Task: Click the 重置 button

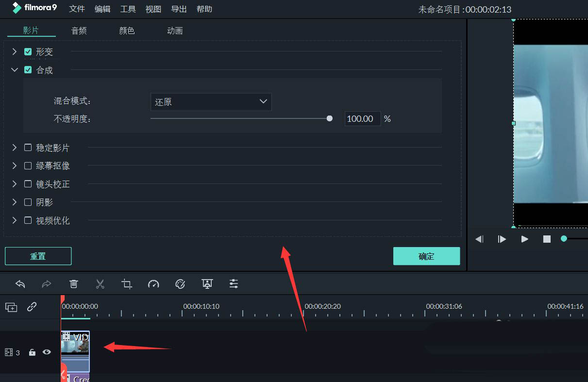Action: point(38,256)
